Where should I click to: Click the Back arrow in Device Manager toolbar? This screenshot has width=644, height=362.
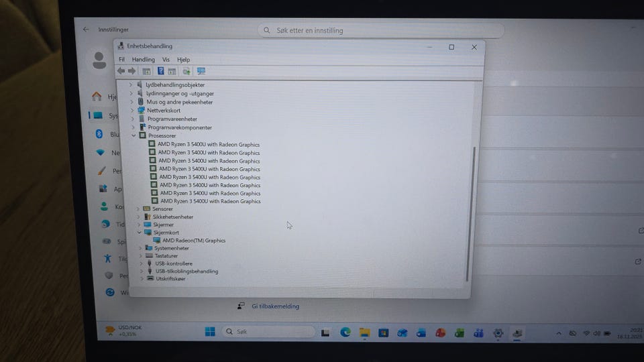click(121, 71)
